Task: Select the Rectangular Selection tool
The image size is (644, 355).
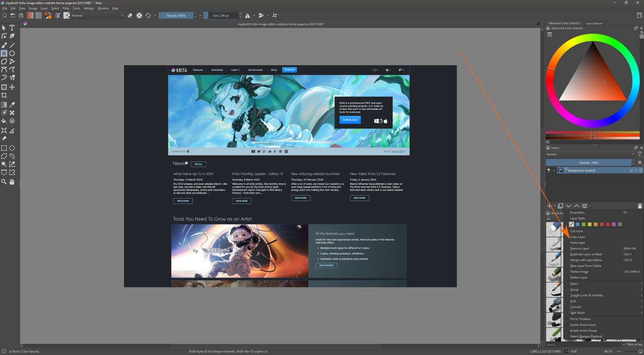Action: (4, 148)
